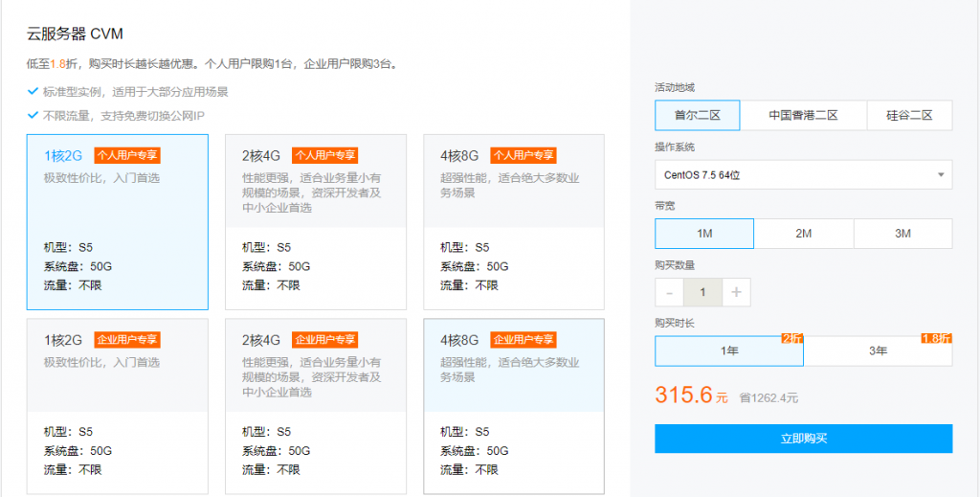Select the 2核4G 个人用户专享 server card
This screenshot has height=497, width=980.
pos(316,222)
